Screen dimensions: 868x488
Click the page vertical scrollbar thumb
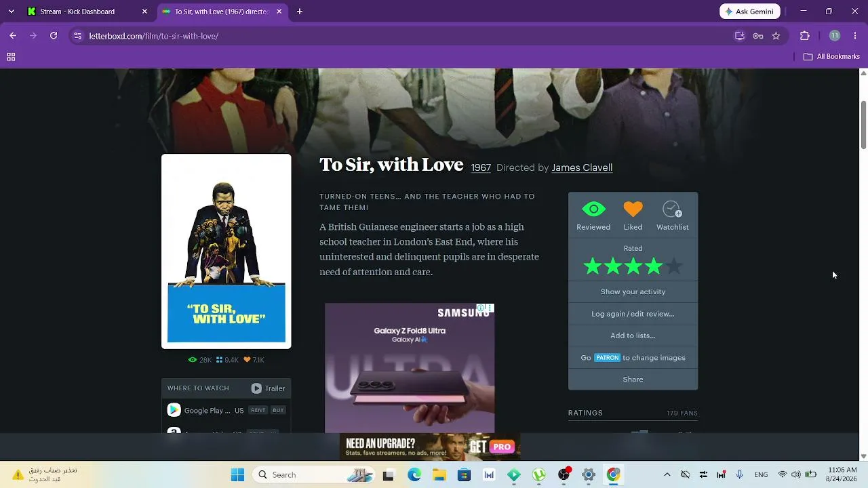pyautogui.click(x=863, y=125)
